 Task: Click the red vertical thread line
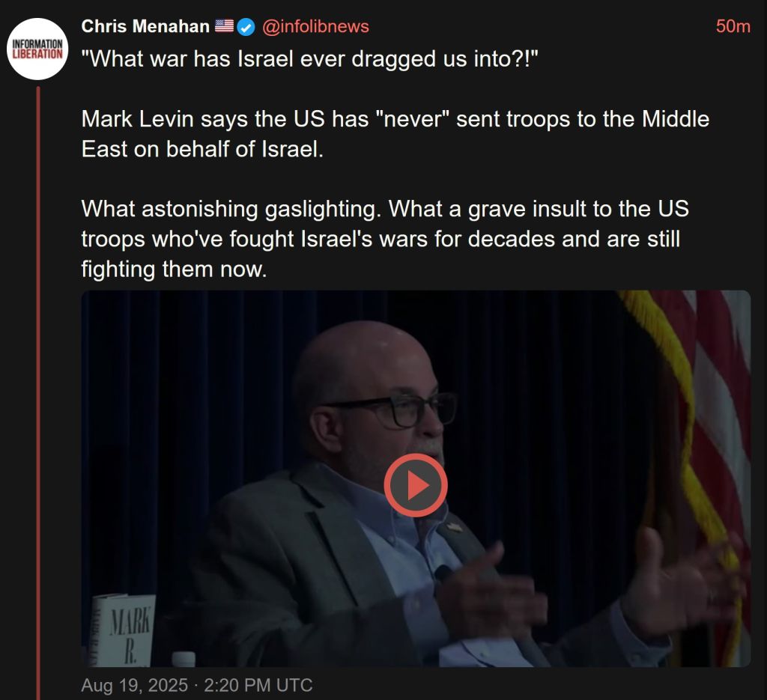[38, 392]
